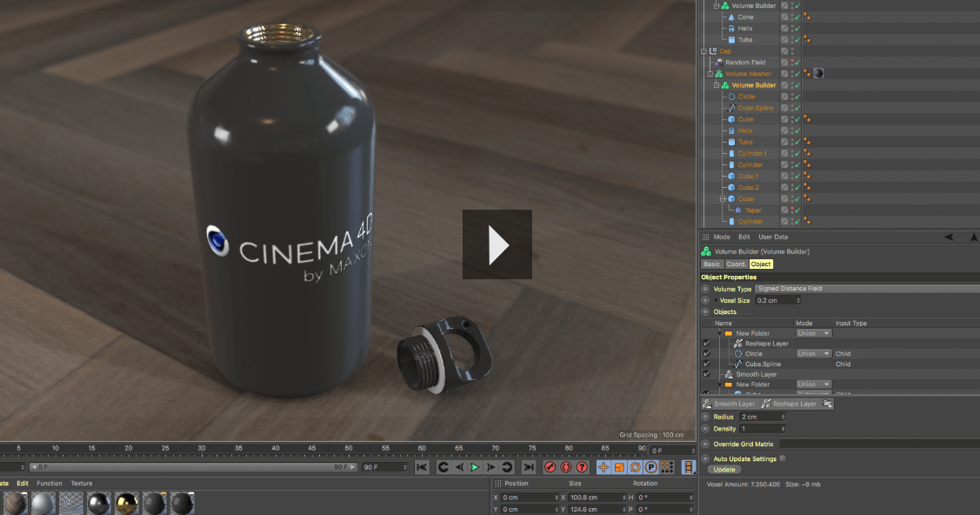Switch to the Coord. tab in Attributes

coord(736,264)
